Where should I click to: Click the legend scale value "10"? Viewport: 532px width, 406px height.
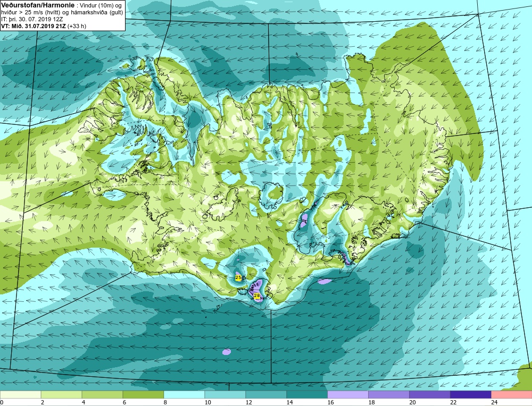207,402
